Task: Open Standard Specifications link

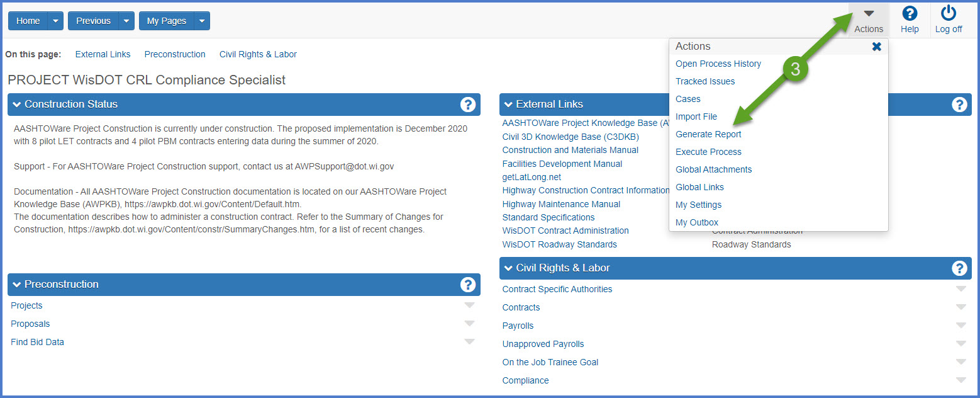Action: (548, 217)
